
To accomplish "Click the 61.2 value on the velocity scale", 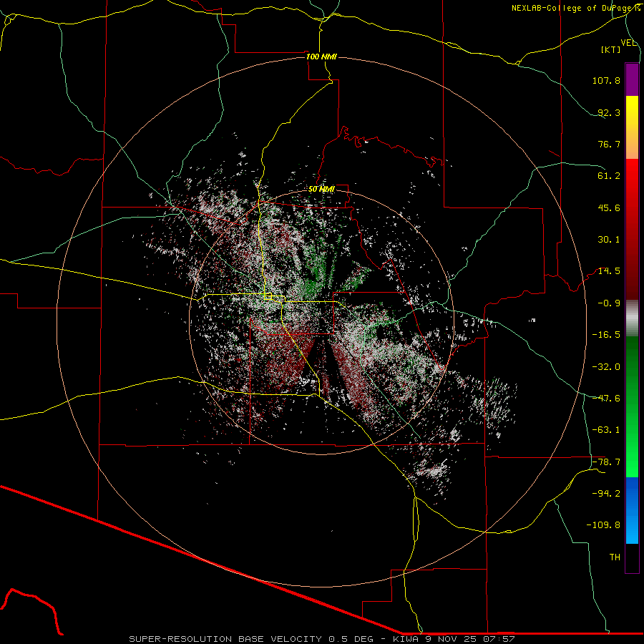I will [609, 176].
